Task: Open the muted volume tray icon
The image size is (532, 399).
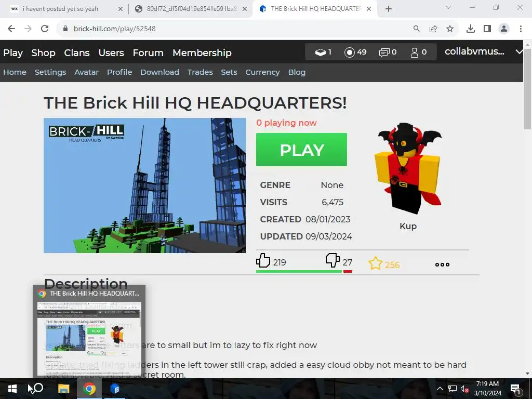Action: pos(465,389)
